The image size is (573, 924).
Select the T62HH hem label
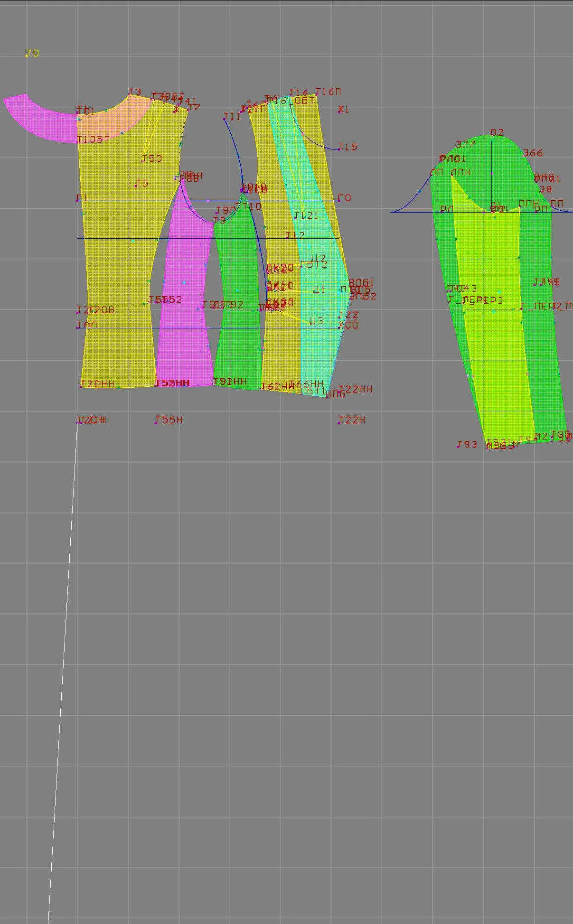[x=278, y=386]
